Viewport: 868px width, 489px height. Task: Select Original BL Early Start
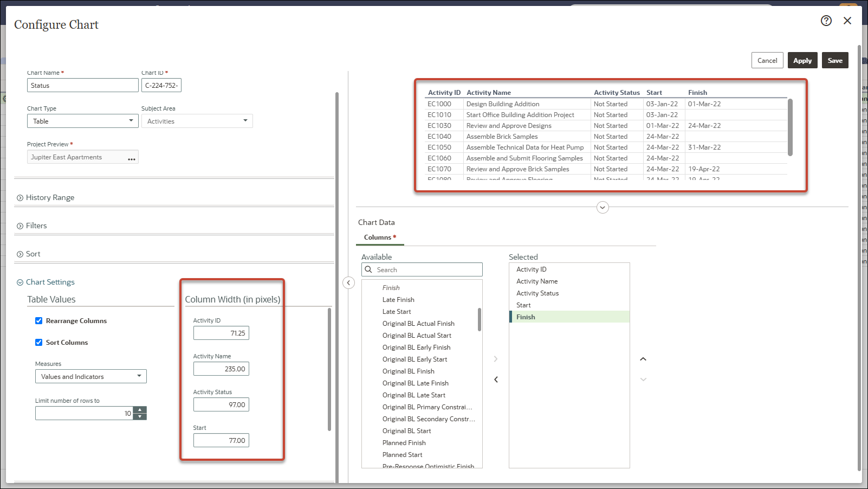pyautogui.click(x=414, y=359)
